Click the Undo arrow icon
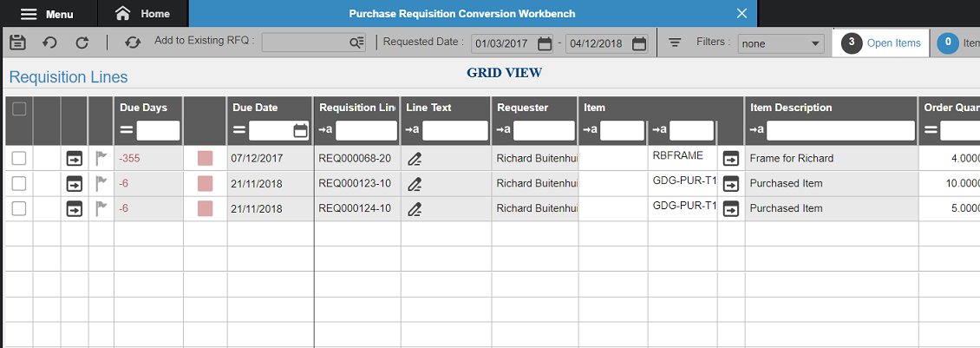The height and width of the screenshot is (348, 980). pyautogui.click(x=50, y=42)
